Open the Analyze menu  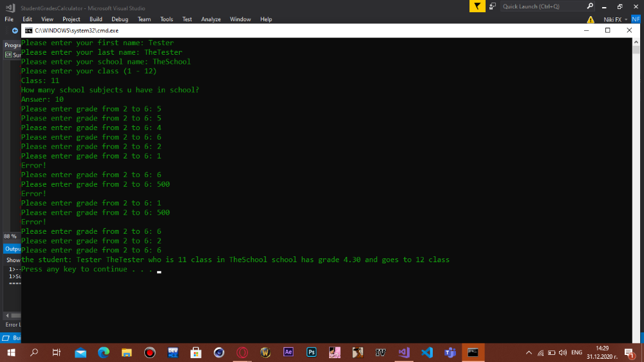click(211, 19)
